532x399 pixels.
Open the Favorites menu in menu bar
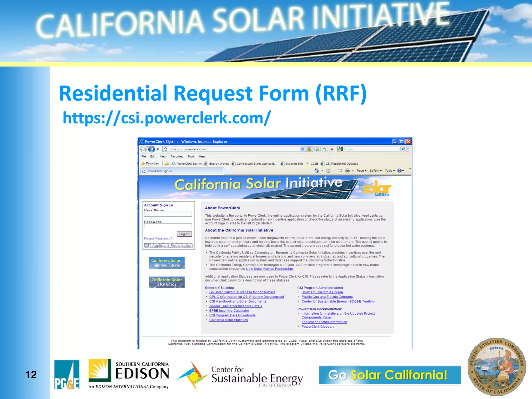pyautogui.click(x=177, y=156)
